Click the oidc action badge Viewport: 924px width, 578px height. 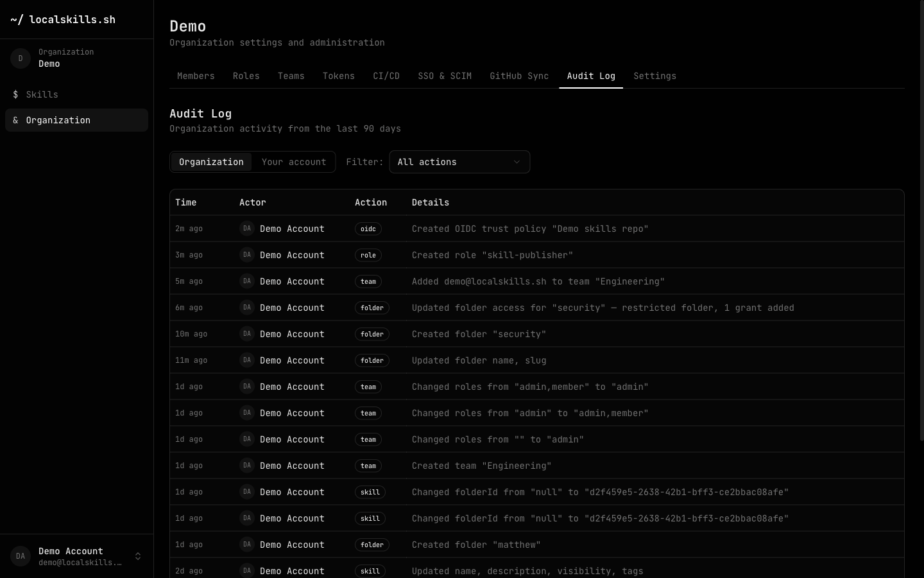pyautogui.click(x=368, y=229)
